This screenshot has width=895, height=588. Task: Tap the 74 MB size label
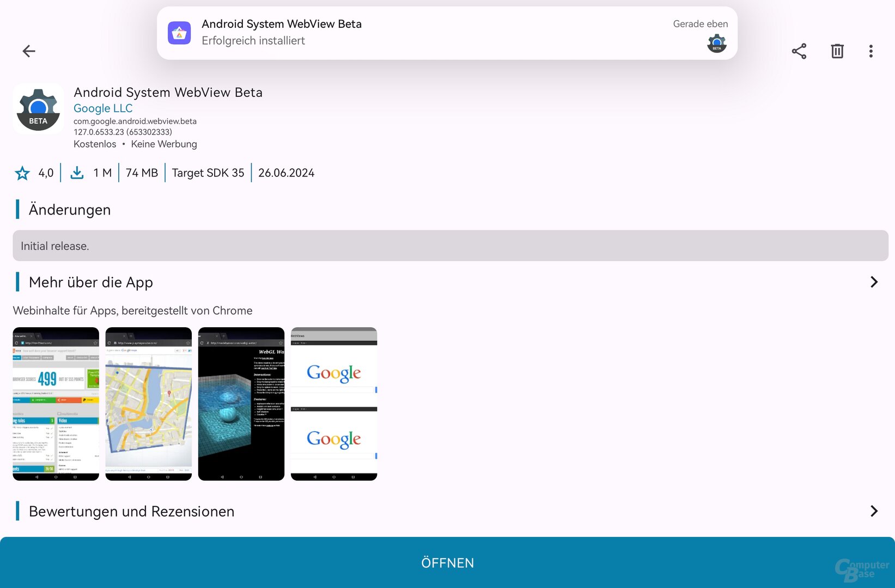142,173
